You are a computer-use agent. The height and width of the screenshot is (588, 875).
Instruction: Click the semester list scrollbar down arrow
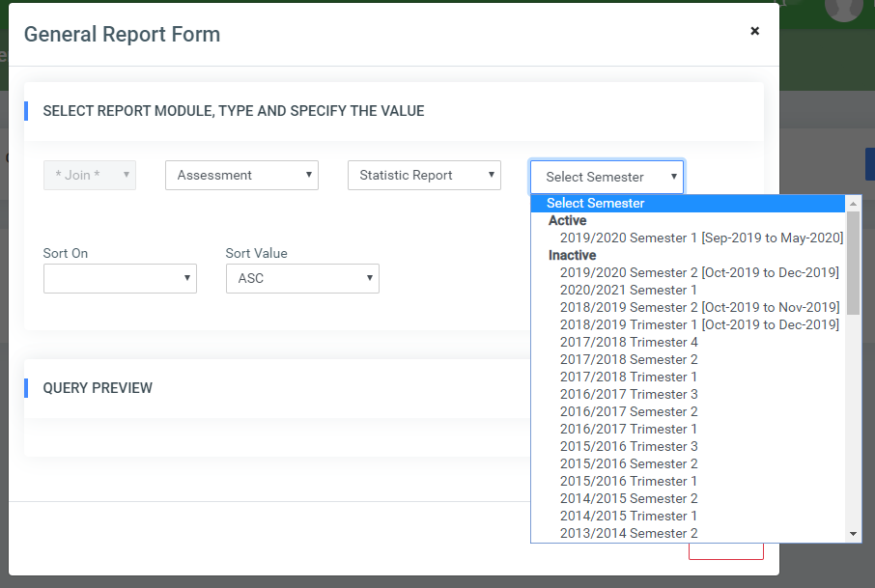pyautogui.click(x=851, y=535)
